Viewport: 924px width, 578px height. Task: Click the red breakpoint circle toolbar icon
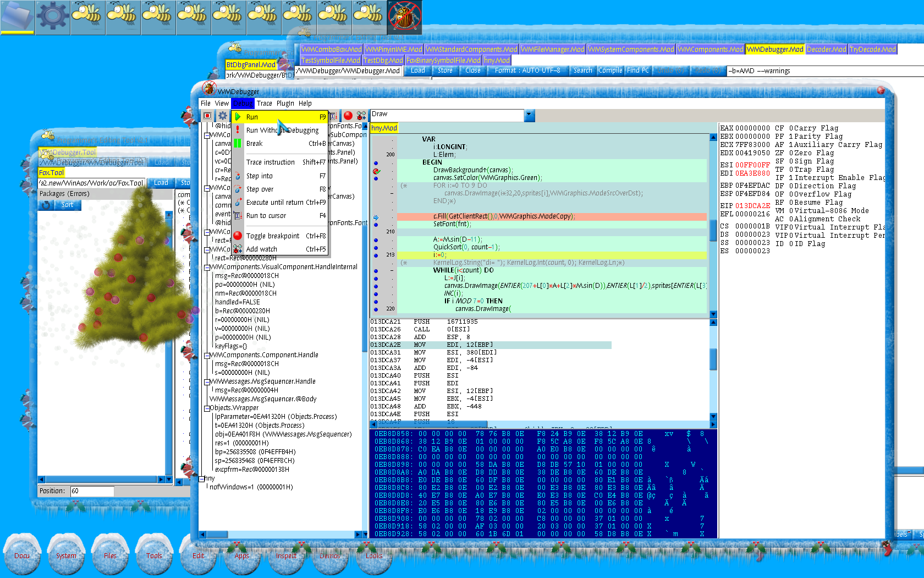348,116
